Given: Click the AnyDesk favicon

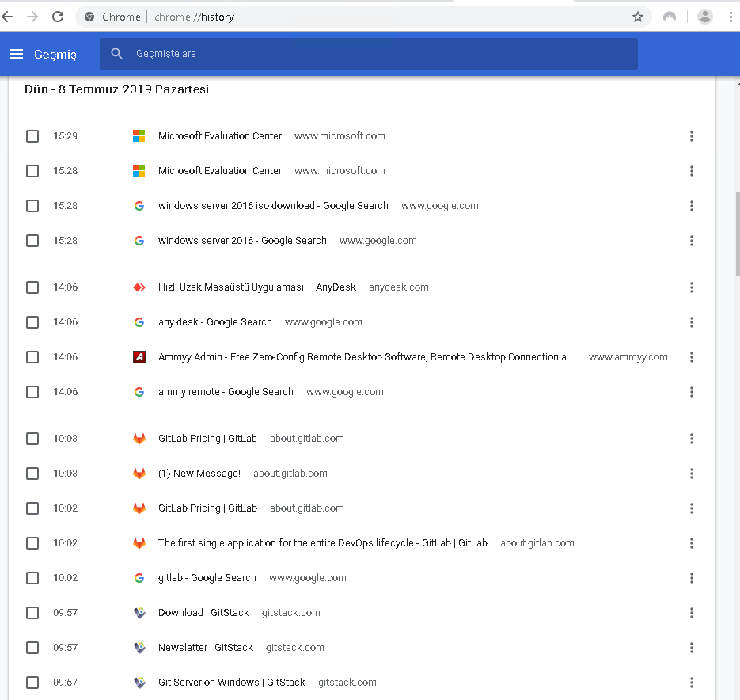Looking at the screenshot, I should (x=139, y=287).
